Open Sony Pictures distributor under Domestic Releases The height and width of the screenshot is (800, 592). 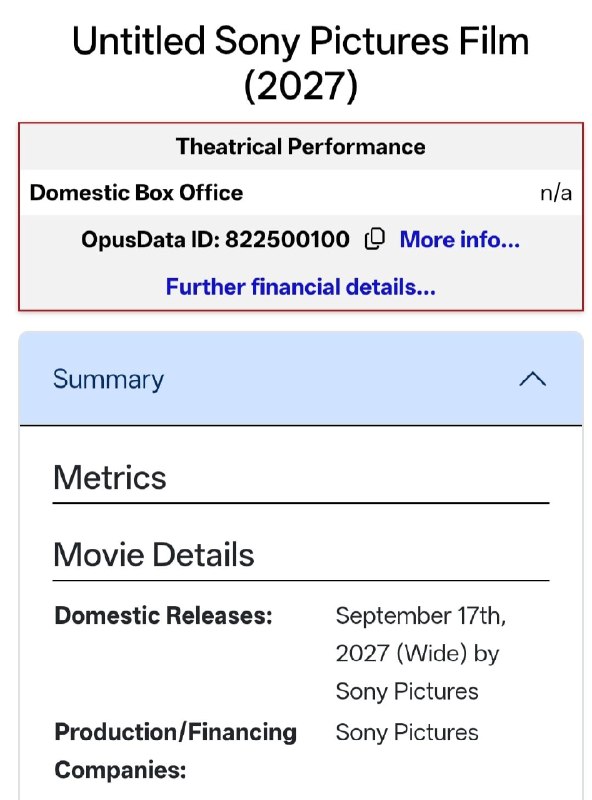(407, 692)
